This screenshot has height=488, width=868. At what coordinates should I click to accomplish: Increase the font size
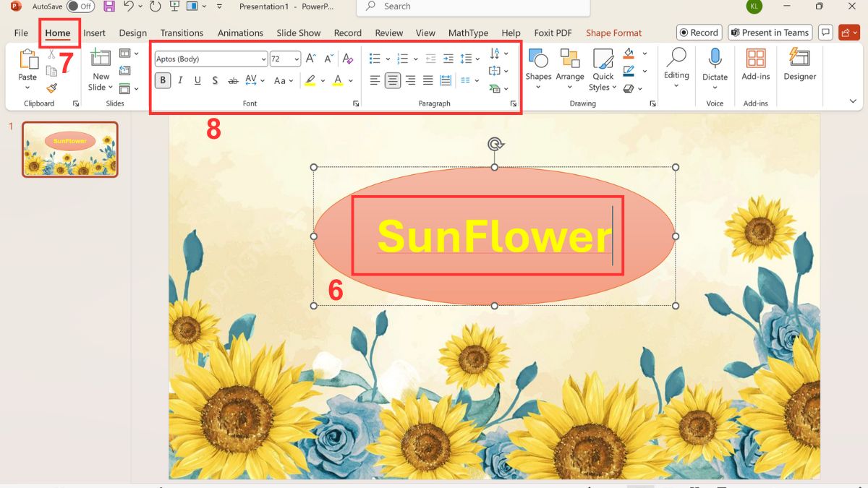(x=311, y=59)
